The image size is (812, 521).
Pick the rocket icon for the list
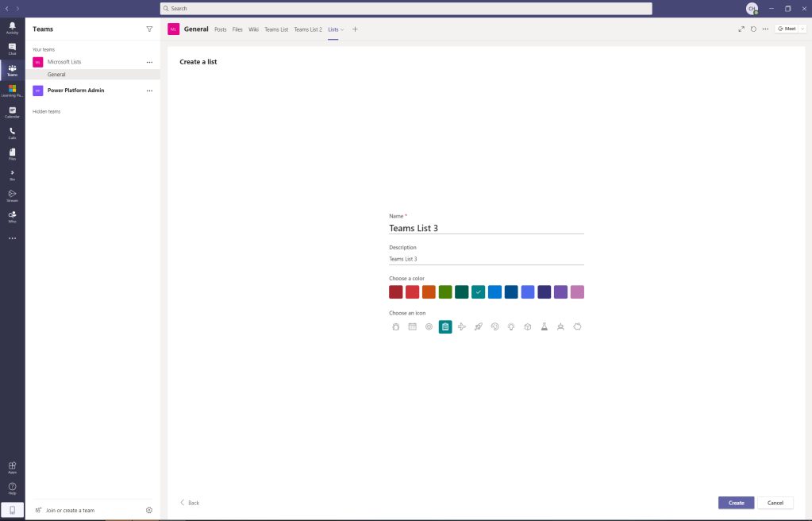[479, 326]
